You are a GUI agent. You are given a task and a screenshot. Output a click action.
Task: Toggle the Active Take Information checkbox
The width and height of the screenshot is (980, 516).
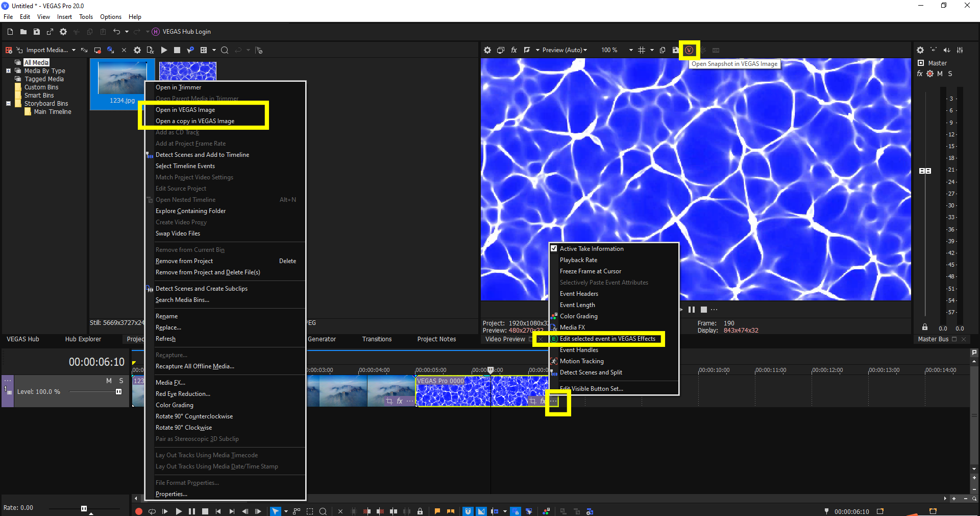point(554,249)
